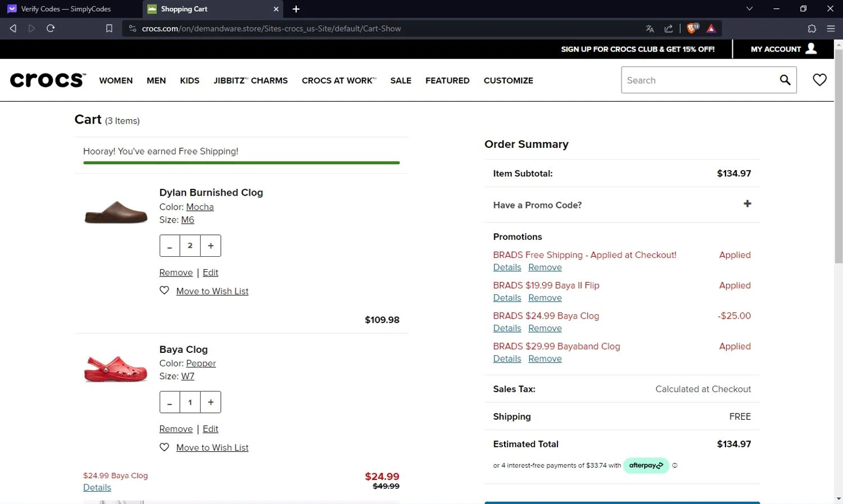Remove BRADS $19.99 Baya II Flip promotion
The image size is (843, 504).
pyautogui.click(x=545, y=298)
